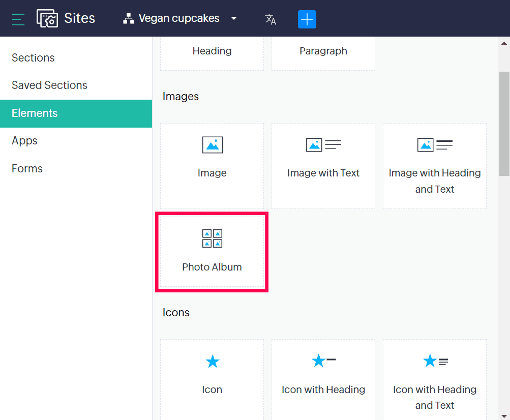Image resolution: width=510 pixels, height=420 pixels.
Task: Switch to Apps in sidebar
Action: pos(24,141)
